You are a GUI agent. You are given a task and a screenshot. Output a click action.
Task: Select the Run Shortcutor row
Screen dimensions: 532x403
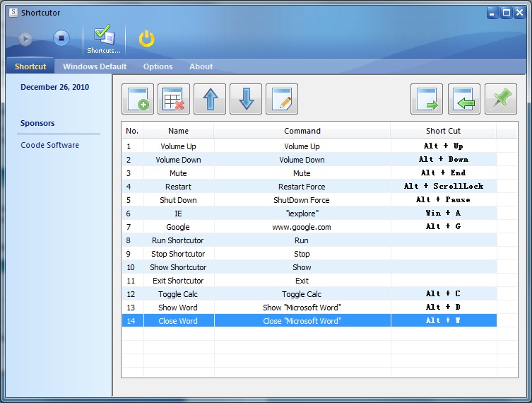pos(309,240)
